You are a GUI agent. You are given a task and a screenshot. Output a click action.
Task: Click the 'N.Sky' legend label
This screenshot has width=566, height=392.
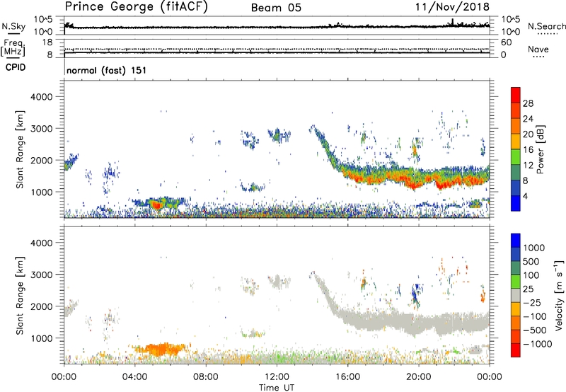point(13,26)
